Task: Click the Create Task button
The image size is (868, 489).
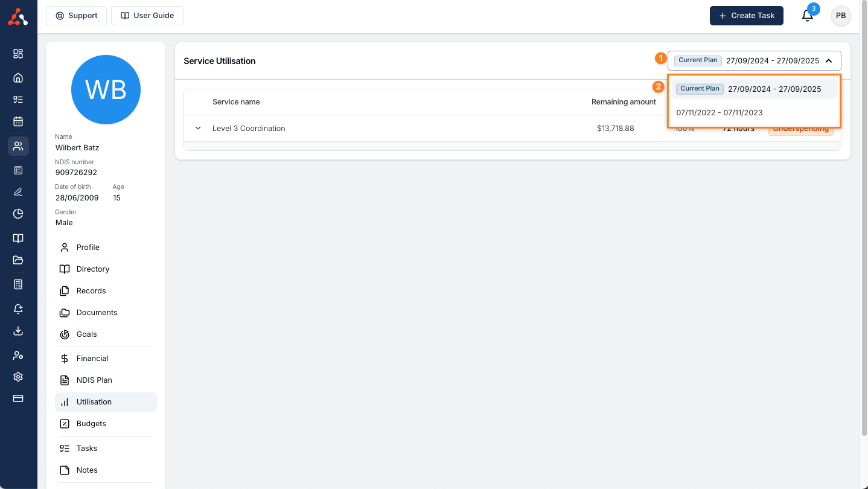Action: pos(746,16)
